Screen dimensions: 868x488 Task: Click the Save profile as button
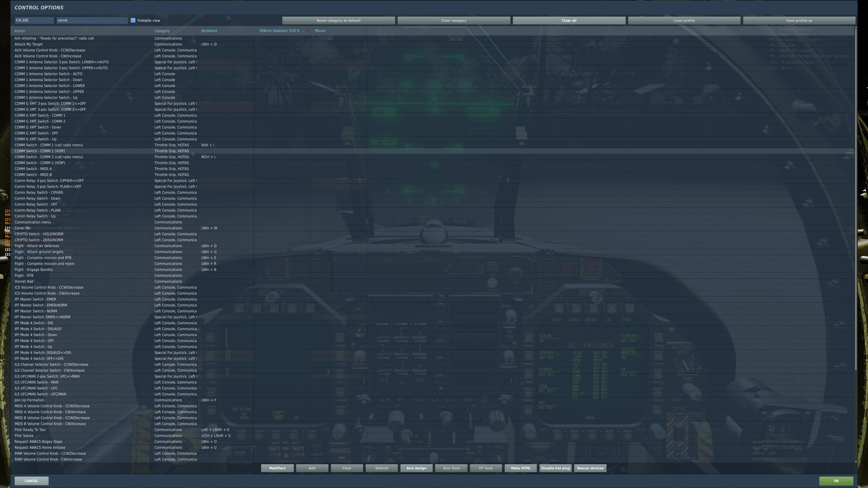pos(799,21)
